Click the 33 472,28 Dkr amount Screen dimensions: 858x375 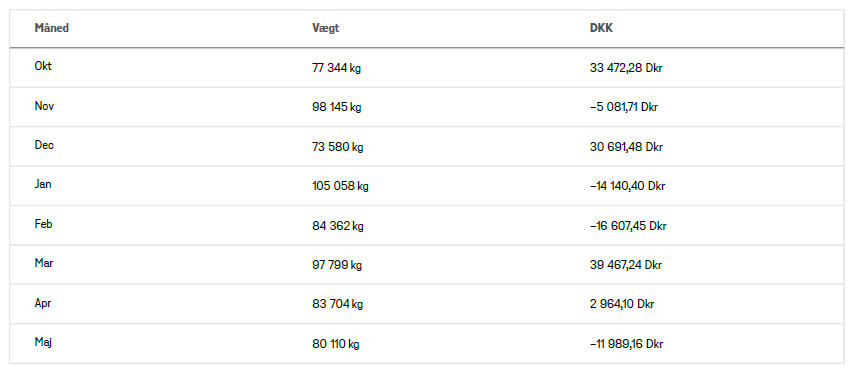pyautogui.click(x=626, y=68)
